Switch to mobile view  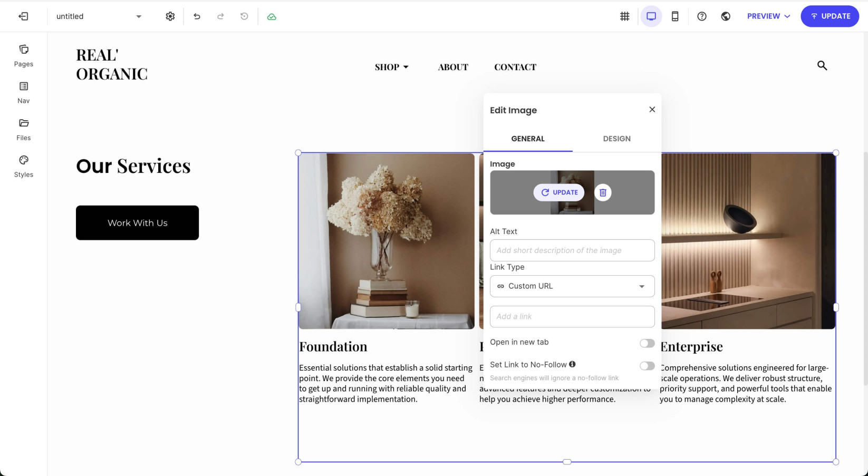(x=675, y=16)
